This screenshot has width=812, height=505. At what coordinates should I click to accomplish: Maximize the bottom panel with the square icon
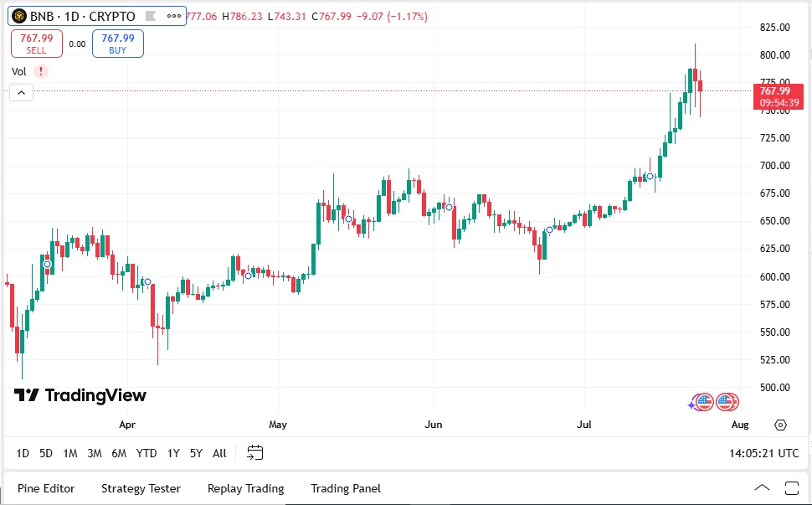792,488
